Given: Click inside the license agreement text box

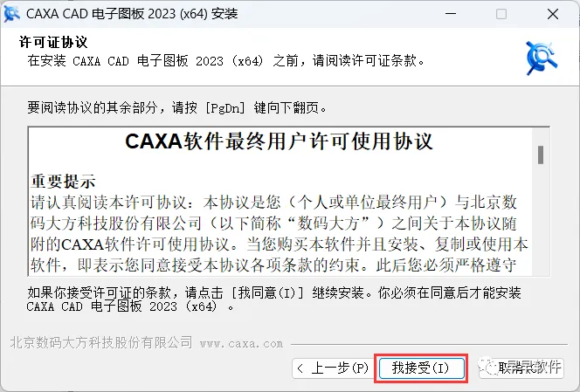Looking at the screenshot, I should 288,202.
